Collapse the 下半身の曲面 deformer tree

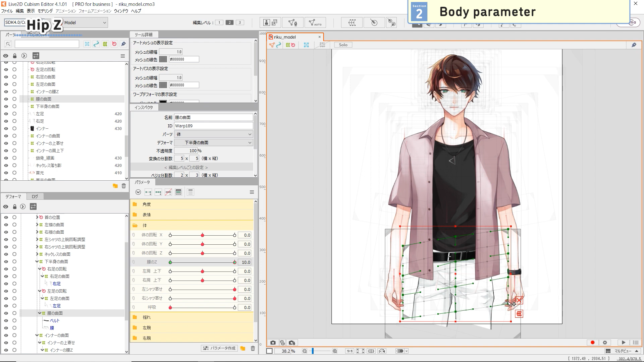37,262
